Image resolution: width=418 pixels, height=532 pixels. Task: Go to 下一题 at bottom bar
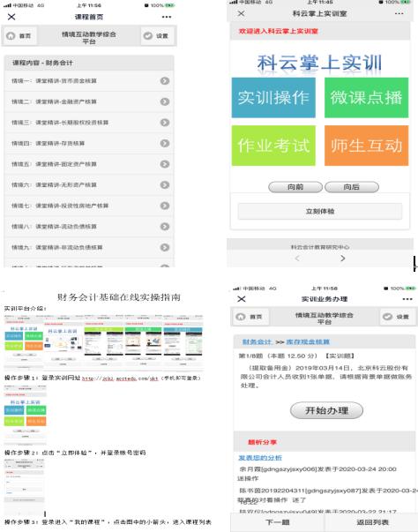(x=277, y=522)
